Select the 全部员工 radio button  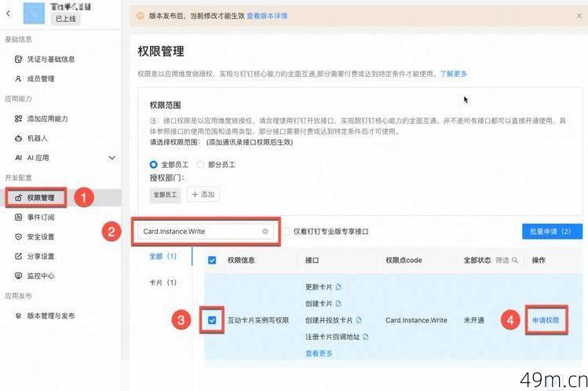coord(153,165)
